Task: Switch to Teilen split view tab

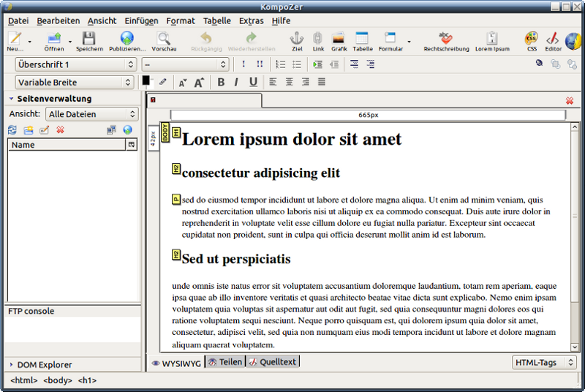Action: [x=225, y=362]
